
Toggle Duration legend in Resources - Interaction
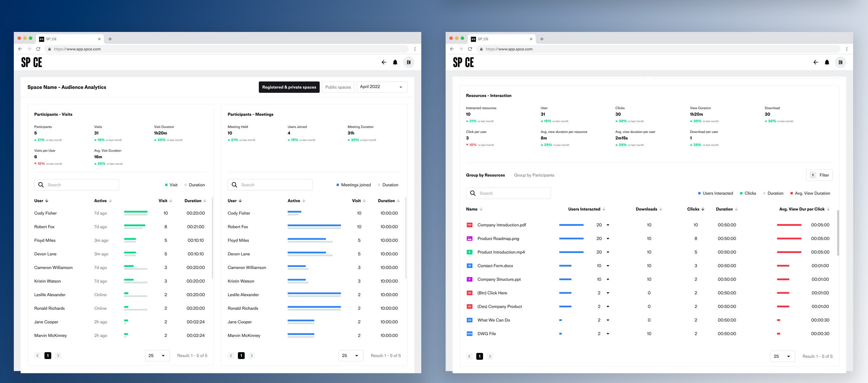tap(773, 193)
